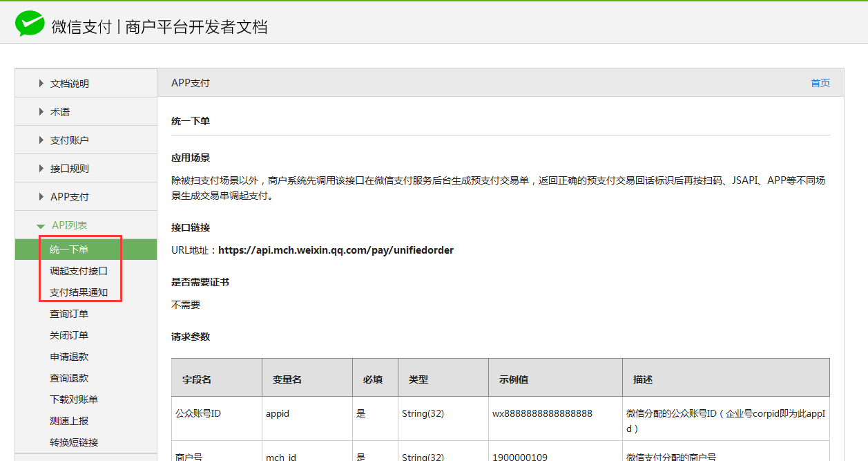Viewport: 868px width, 461px height.
Task: Click the wx8888888888888888 example value
Action: point(542,413)
